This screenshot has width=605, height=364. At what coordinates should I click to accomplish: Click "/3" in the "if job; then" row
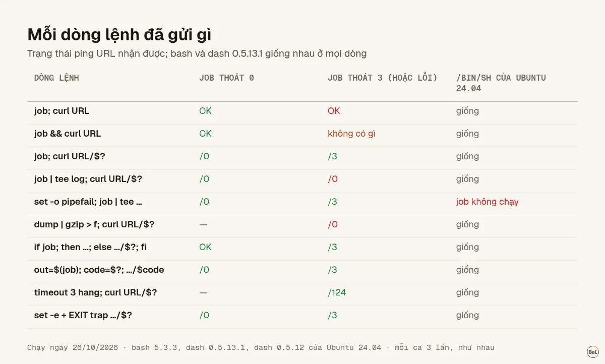click(x=332, y=247)
